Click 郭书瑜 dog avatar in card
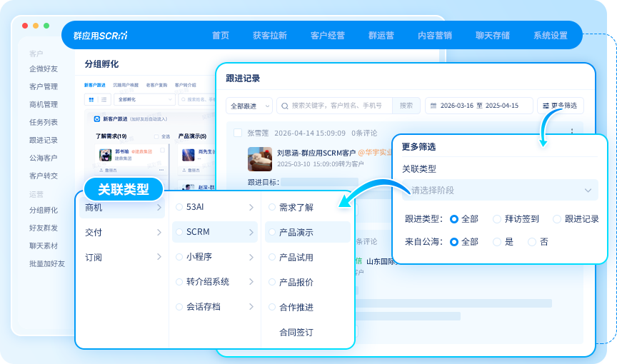Viewport: 617px width, 364px height. click(105, 155)
